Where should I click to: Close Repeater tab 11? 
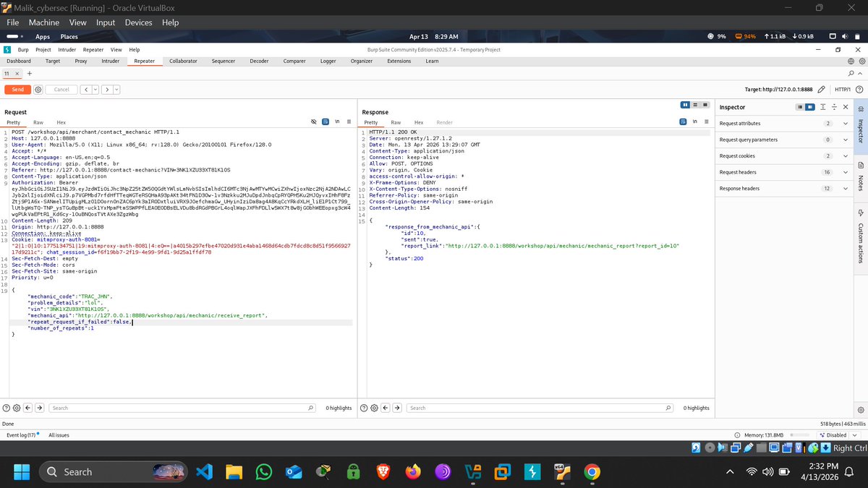click(x=17, y=74)
